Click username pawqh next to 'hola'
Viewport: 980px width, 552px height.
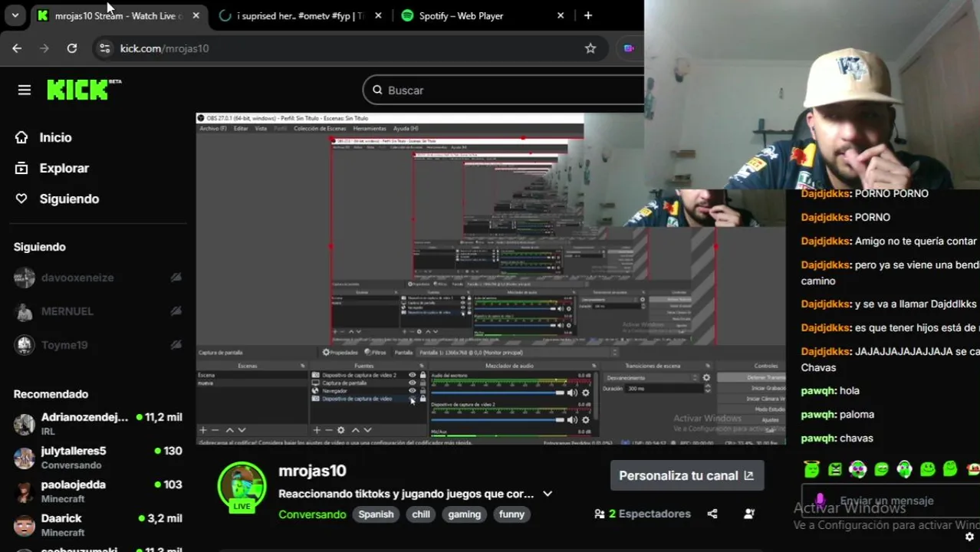(818, 391)
